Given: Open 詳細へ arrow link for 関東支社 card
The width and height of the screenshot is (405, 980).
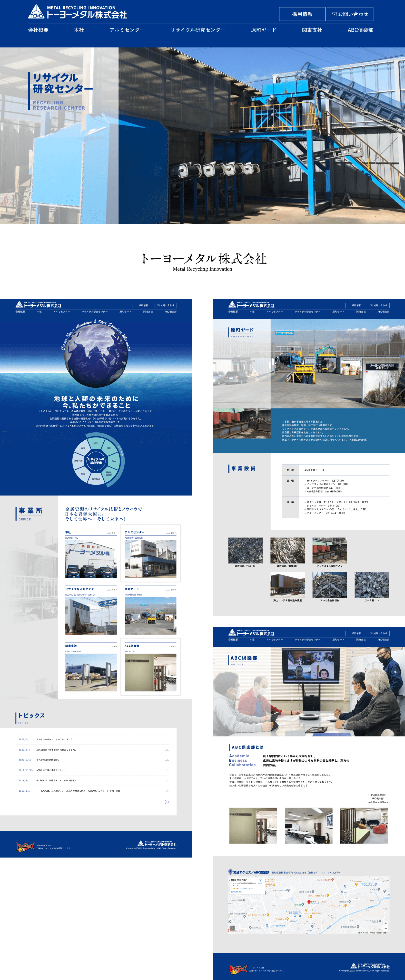Looking at the screenshot, I should tap(111, 646).
